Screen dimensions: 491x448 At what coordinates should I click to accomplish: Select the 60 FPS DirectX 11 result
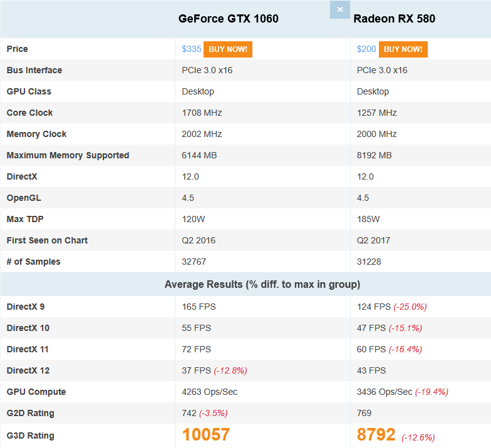[371, 349]
